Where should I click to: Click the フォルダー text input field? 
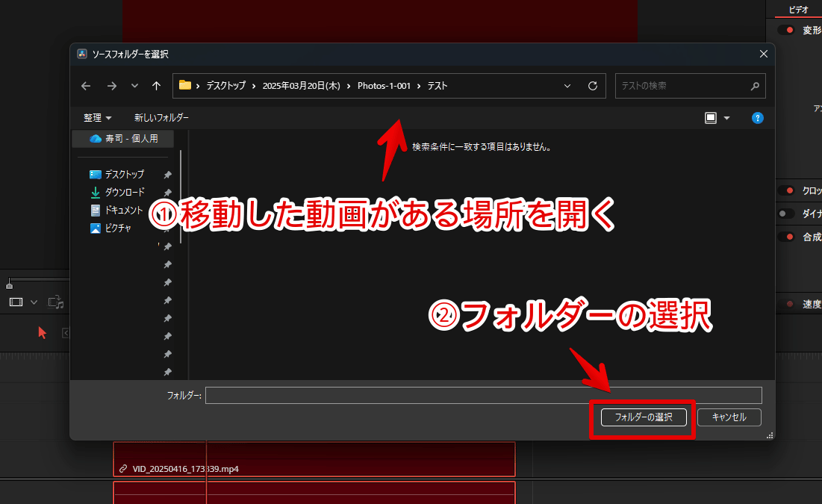coord(483,395)
